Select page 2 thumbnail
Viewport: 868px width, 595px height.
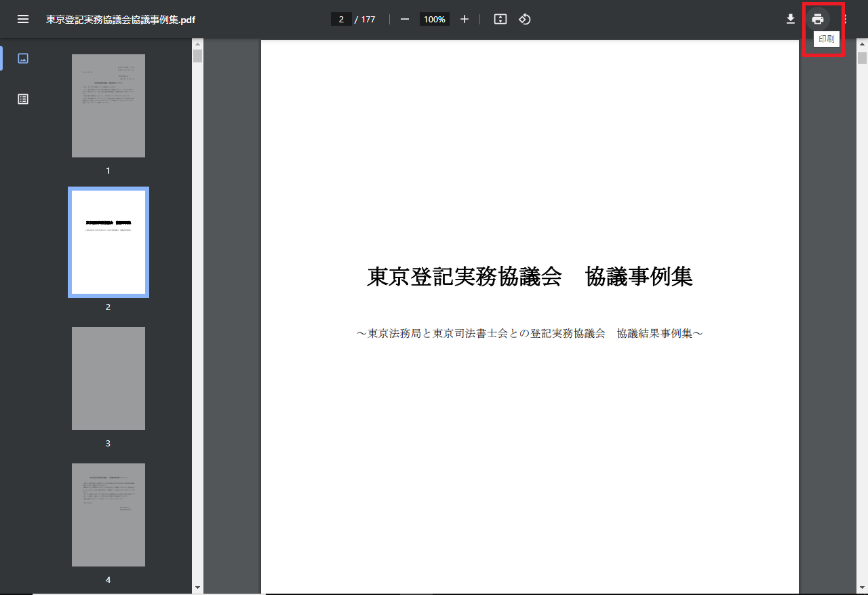(108, 242)
